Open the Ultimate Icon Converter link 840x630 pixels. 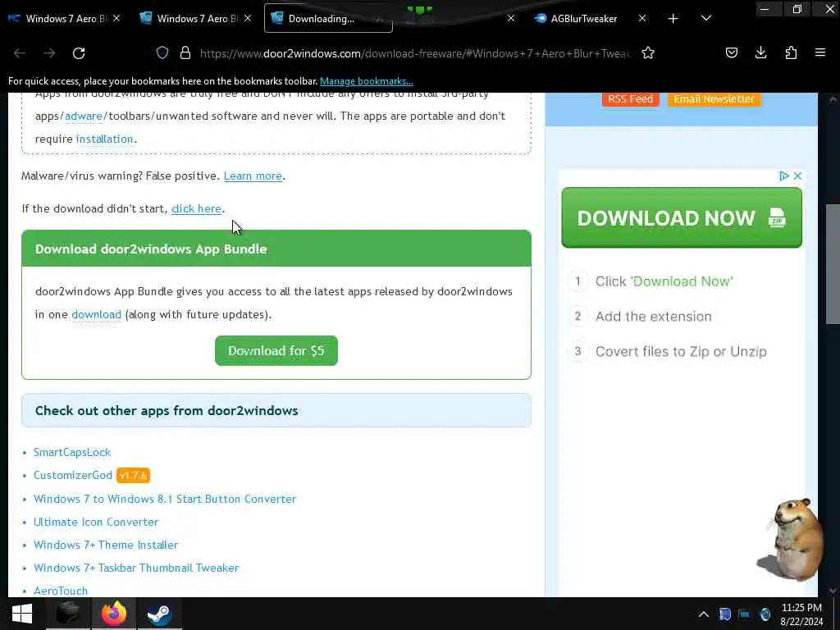point(96,522)
